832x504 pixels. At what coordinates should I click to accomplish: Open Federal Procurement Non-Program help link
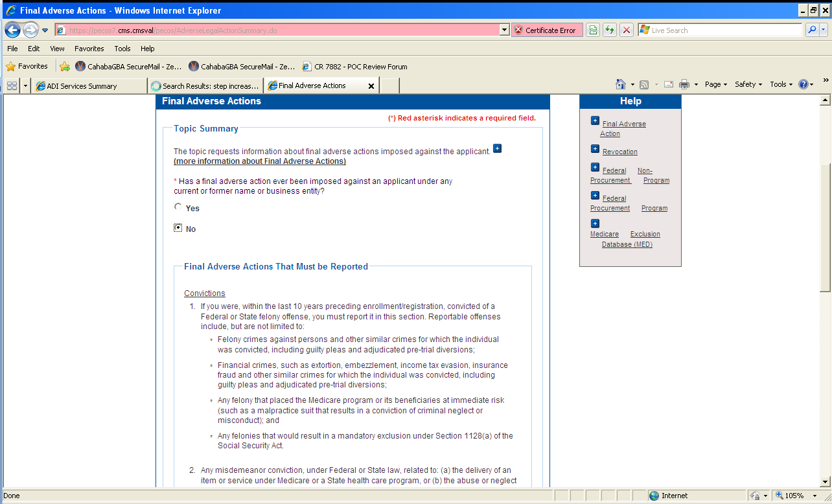pos(630,176)
